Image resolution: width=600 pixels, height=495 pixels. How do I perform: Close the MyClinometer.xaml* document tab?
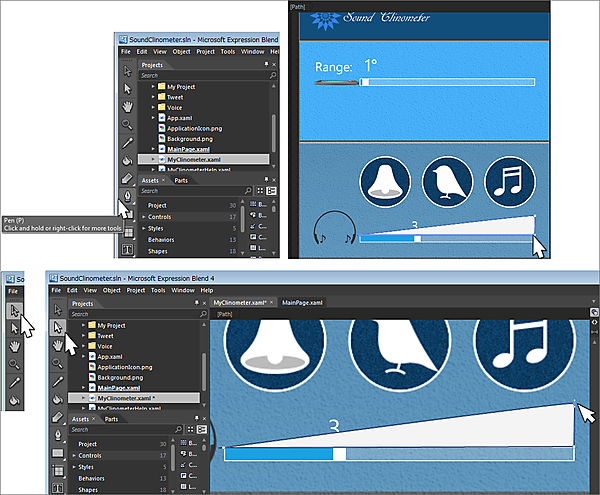point(270,302)
